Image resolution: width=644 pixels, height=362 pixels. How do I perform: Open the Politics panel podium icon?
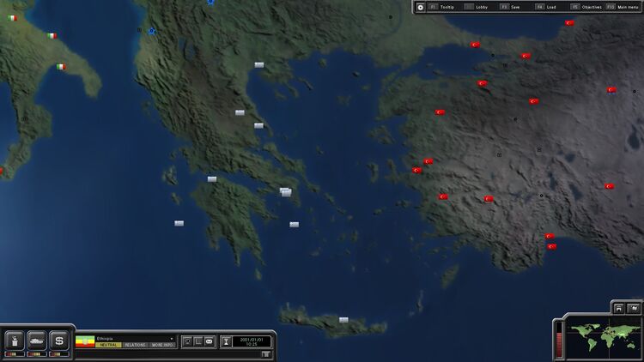(x=15, y=341)
